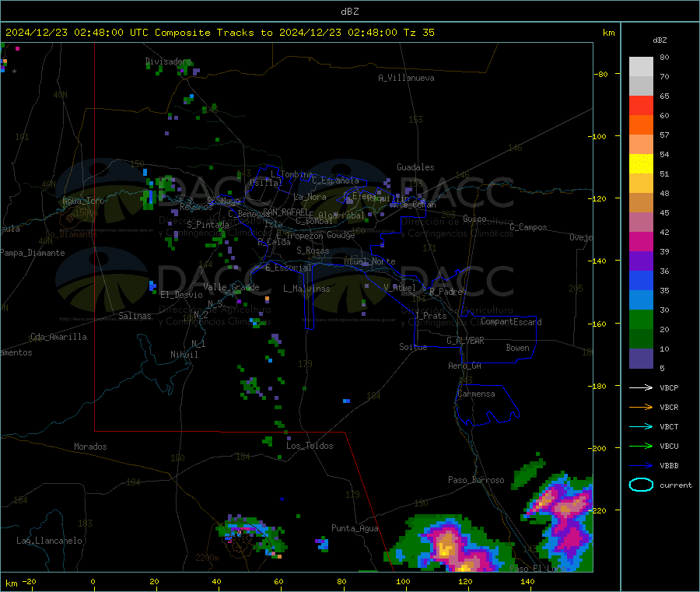
Task: Click the Nihuil place label
Action: (x=184, y=355)
